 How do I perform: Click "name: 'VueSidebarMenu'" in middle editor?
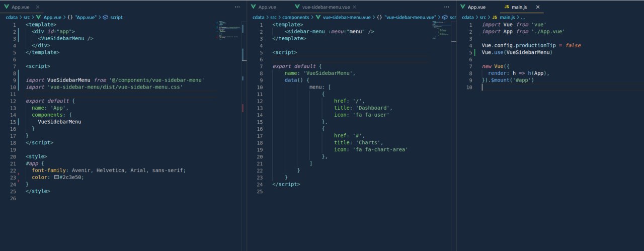(x=320, y=73)
